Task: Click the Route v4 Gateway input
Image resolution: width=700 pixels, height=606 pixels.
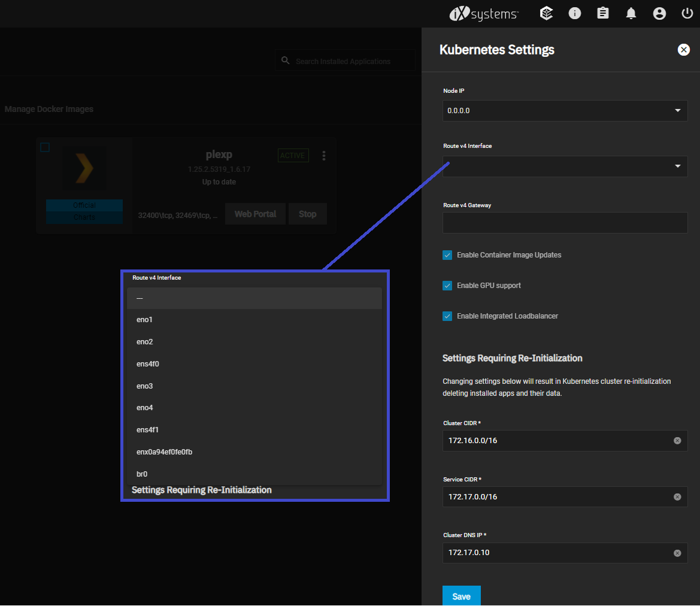Action: (x=565, y=223)
